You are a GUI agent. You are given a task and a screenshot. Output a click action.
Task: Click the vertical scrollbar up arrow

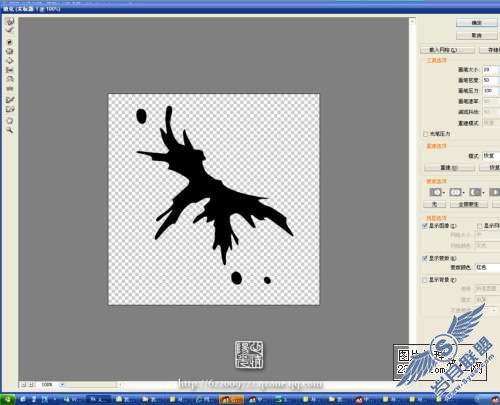click(412, 21)
